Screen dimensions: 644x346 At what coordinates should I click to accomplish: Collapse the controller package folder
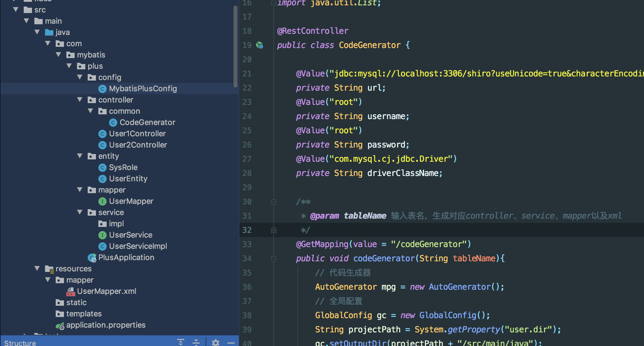click(x=80, y=100)
